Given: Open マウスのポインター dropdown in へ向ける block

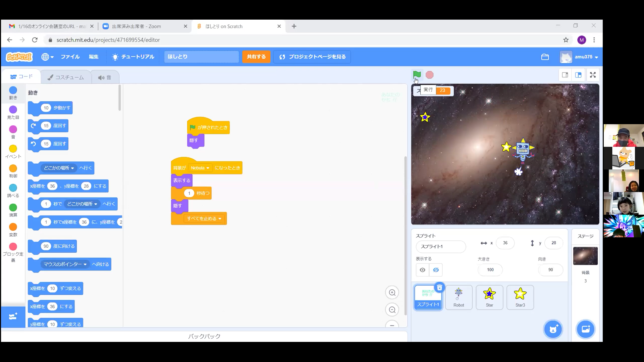Looking at the screenshot, I should tap(65, 264).
